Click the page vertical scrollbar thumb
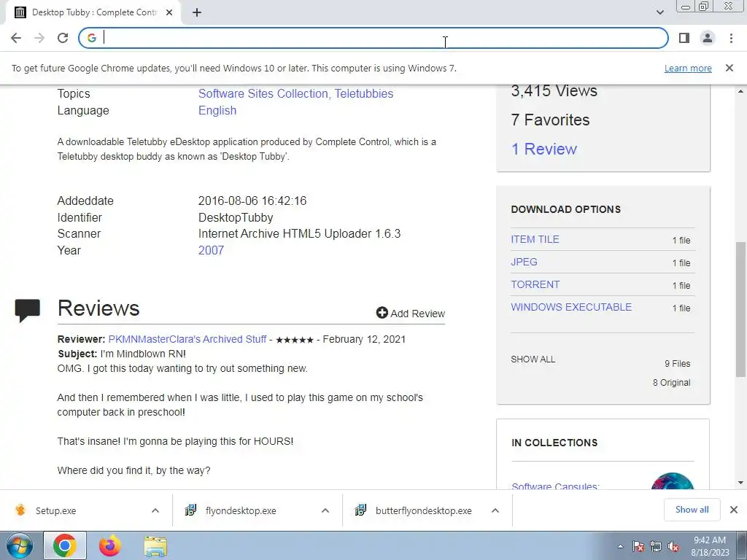Image resolution: width=747 pixels, height=560 pixels. (x=741, y=309)
